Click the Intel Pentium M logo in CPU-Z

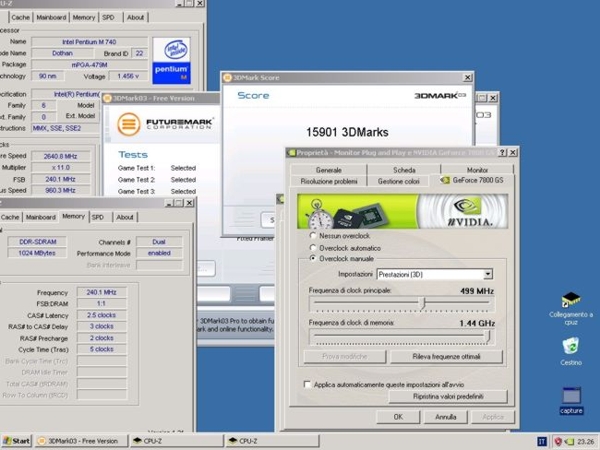point(171,61)
